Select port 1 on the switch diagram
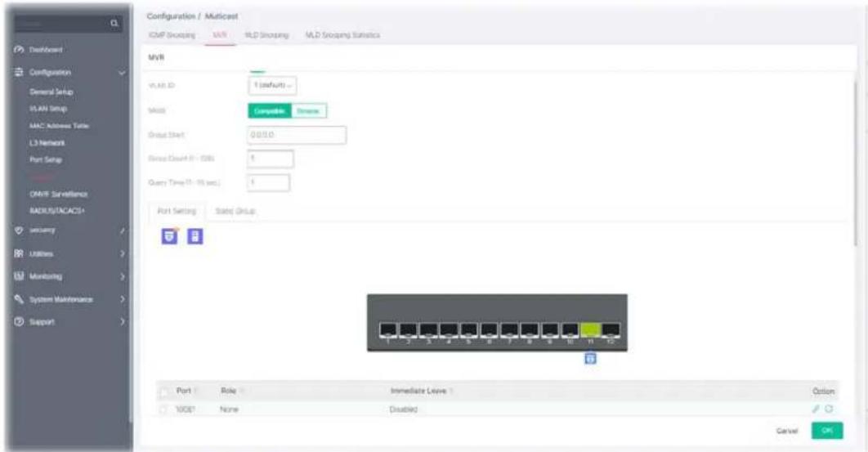This screenshot has height=452, width=868. 388,330
